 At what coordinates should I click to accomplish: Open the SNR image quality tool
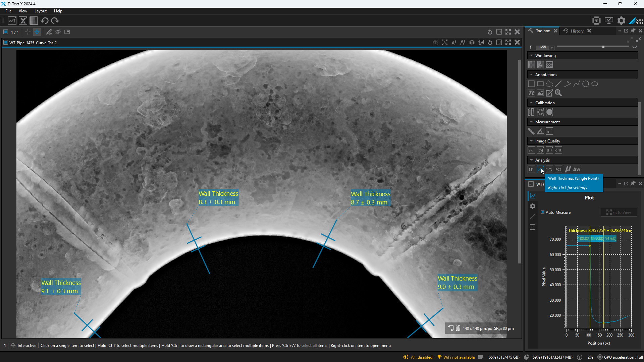[x=549, y=150]
